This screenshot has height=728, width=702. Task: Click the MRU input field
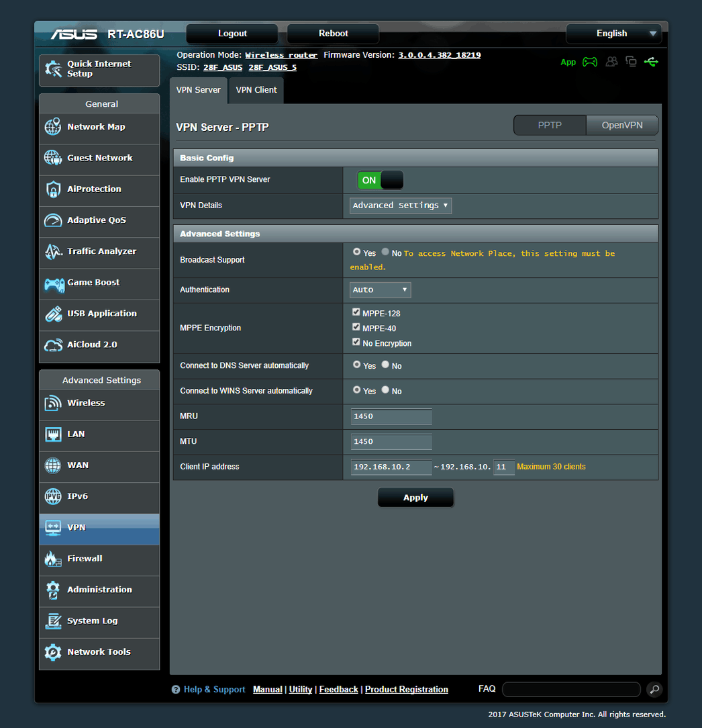click(x=391, y=416)
